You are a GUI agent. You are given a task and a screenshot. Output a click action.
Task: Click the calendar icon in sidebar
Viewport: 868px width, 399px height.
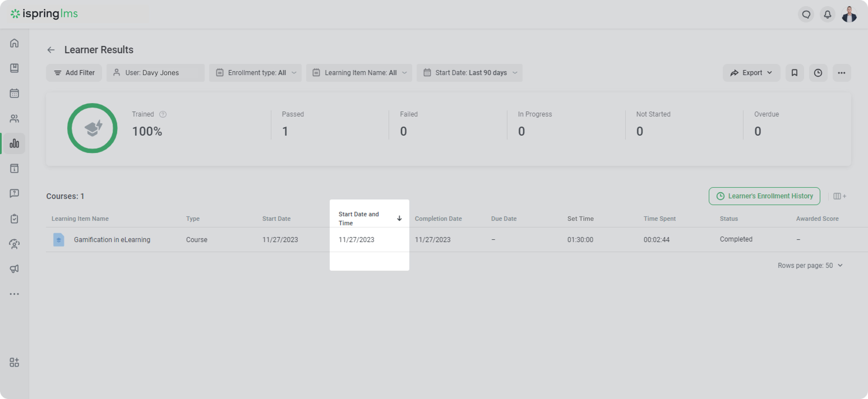tap(14, 93)
